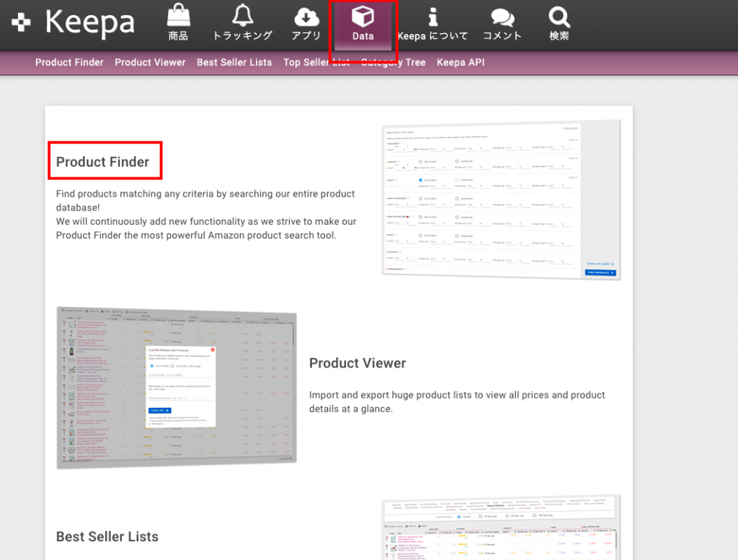The image size is (738, 560).
Task: Open the 検索 magnifier icon
Action: point(559,17)
